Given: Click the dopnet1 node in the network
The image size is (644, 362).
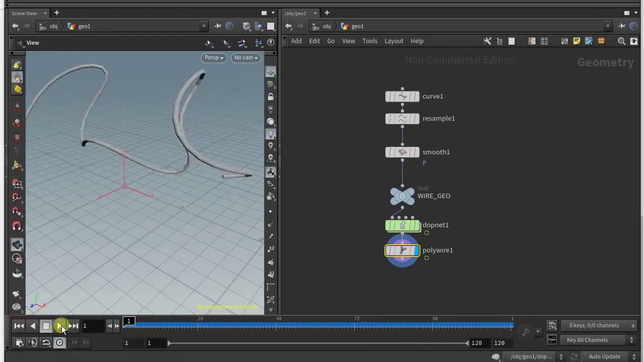Looking at the screenshot, I should (x=402, y=225).
